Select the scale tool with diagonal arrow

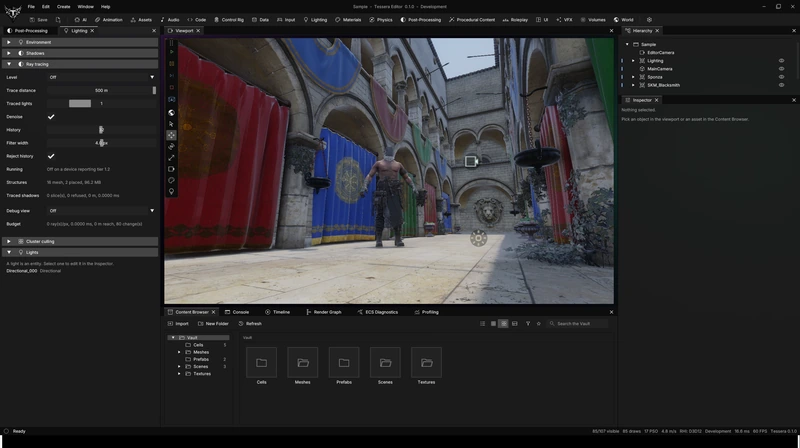tap(171, 158)
